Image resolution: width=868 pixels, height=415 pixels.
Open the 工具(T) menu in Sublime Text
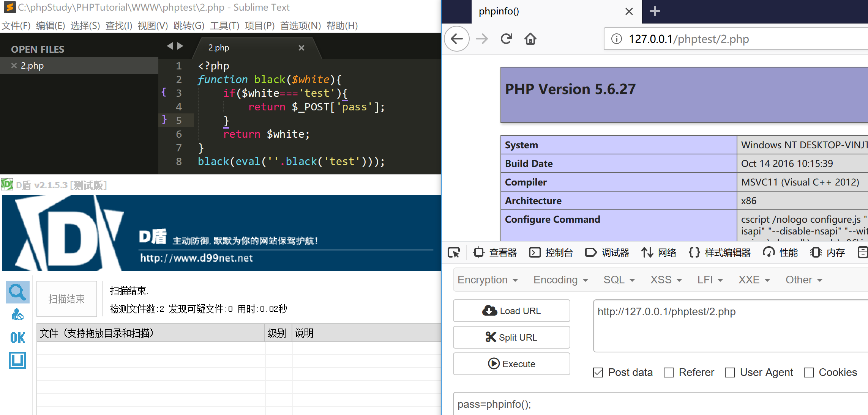224,26
